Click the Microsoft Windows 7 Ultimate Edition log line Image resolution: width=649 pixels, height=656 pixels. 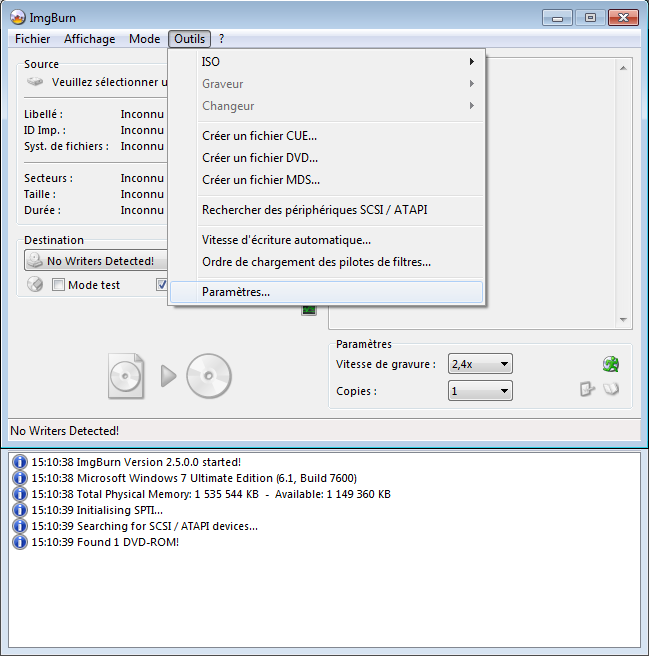click(194, 478)
